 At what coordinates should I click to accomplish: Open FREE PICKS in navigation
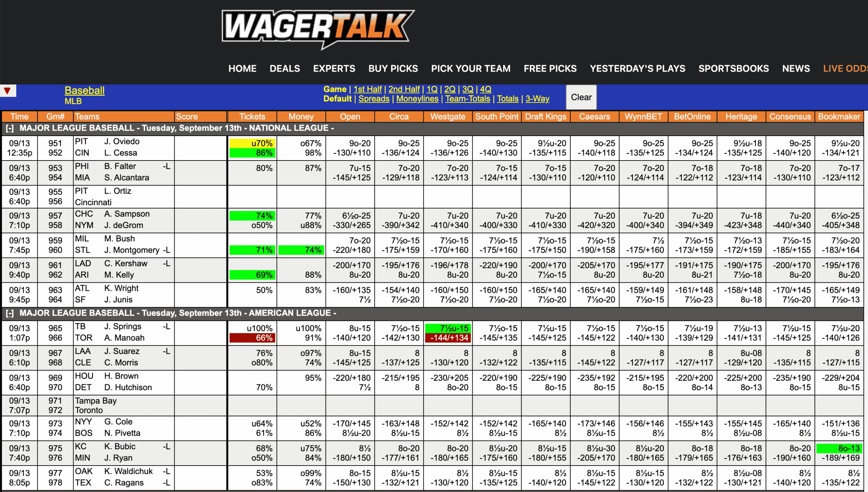550,69
